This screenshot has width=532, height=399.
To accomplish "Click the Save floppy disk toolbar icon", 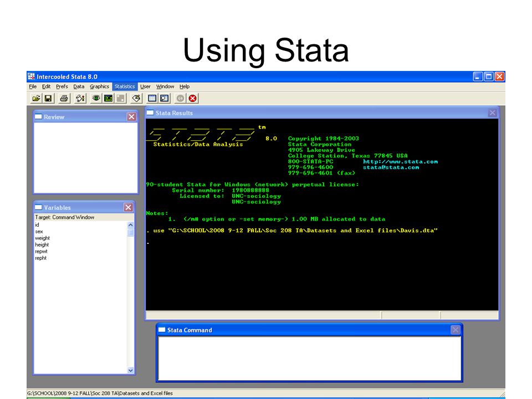I will 48,99.
